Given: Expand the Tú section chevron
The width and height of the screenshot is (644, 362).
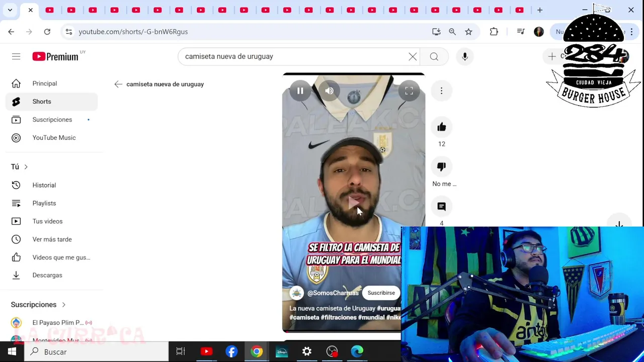Looking at the screenshot, I should (x=26, y=167).
